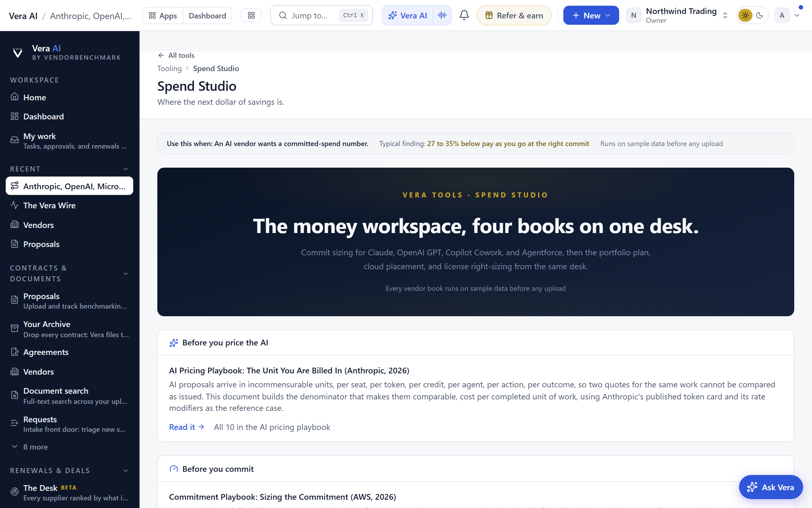Open The Vera Wire in sidebar

point(69,205)
